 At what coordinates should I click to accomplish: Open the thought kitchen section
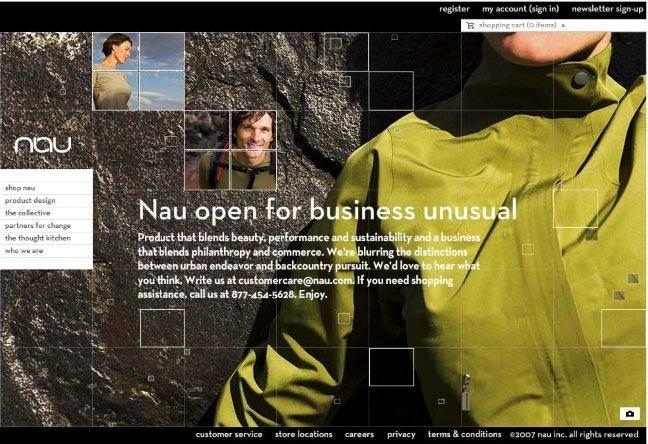tap(46, 238)
